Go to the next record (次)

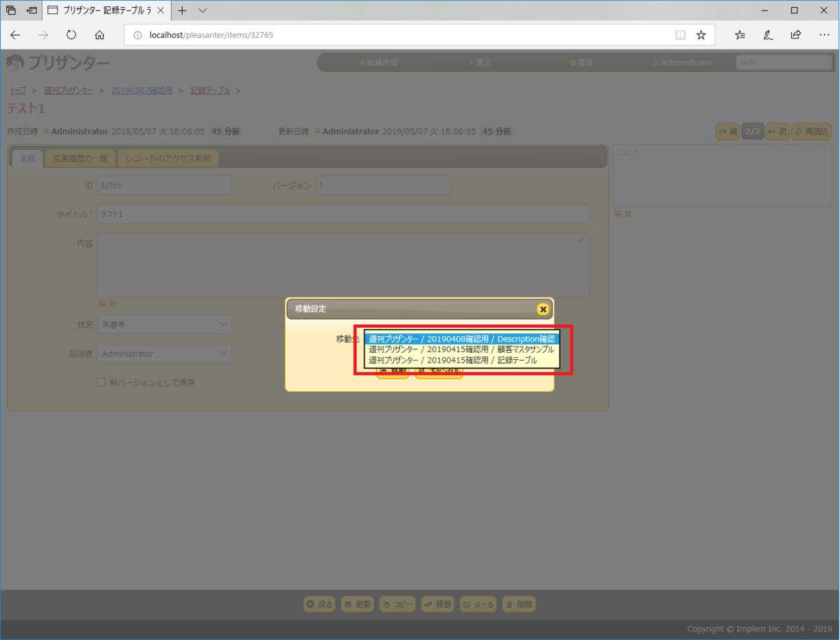click(x=777, y=131)
